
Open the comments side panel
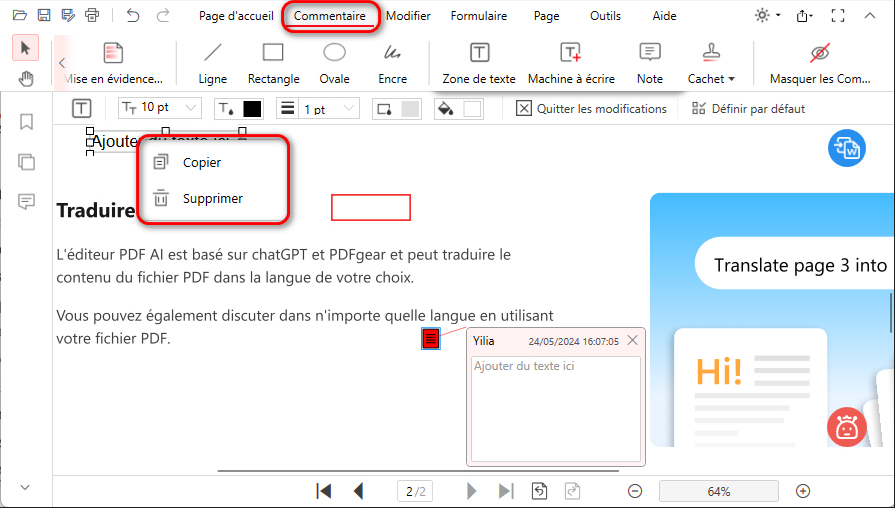[26, 201]
